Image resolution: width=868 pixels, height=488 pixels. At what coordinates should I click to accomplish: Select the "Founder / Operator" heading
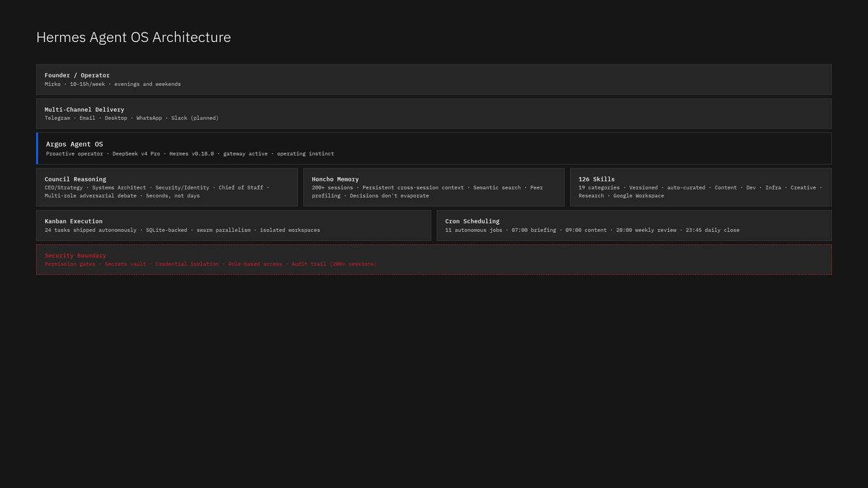(x=77, y=75)
